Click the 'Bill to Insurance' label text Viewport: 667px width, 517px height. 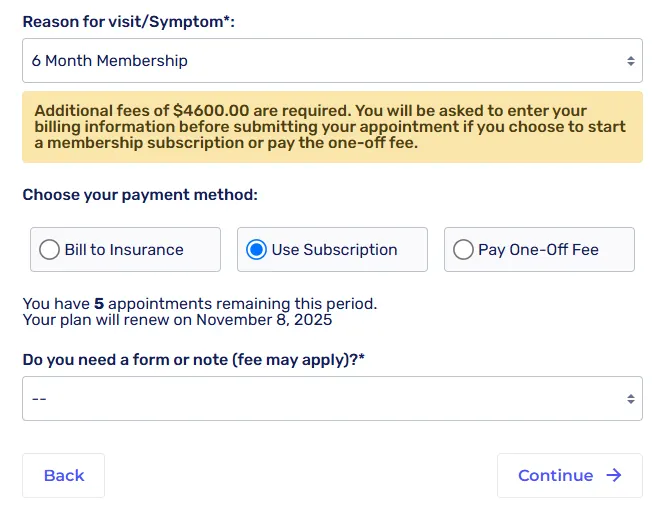tap(124, 250)
